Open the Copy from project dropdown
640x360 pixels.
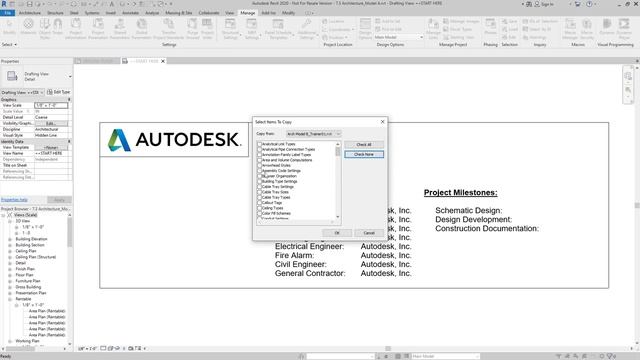pyautogui.click(x=313, y=134)
